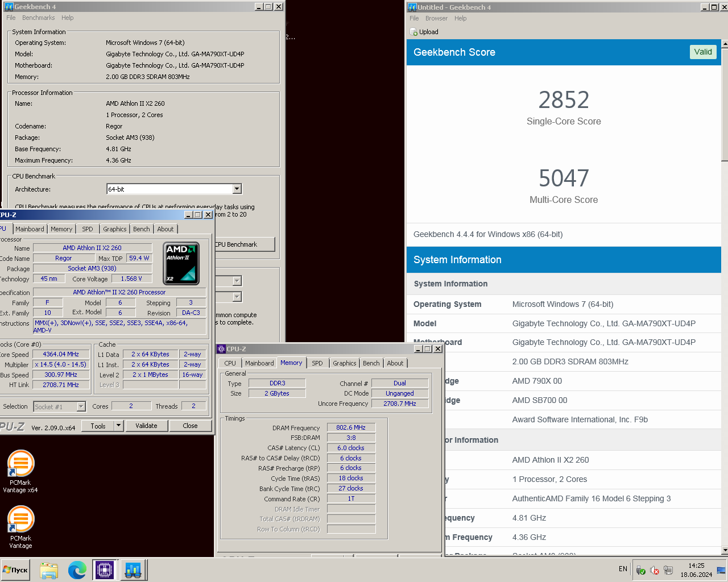Open PCMark Vantage x64 desktop shortcut

(20, 471)
